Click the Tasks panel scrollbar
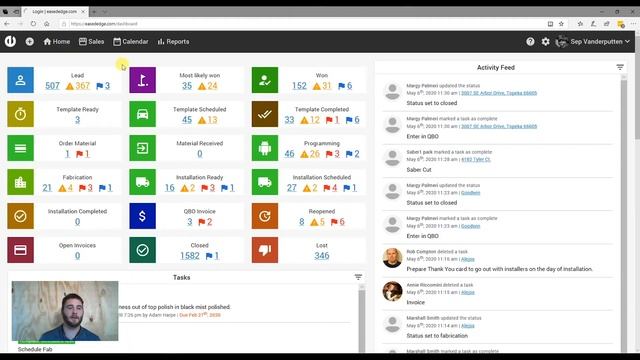 [361, 318]
